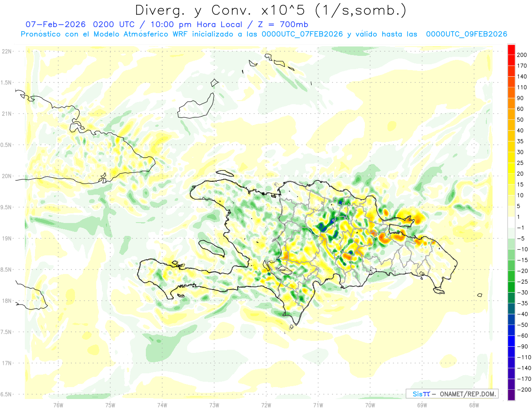
Task: Click the positive '60' color bar label
Action: [521, 109]
